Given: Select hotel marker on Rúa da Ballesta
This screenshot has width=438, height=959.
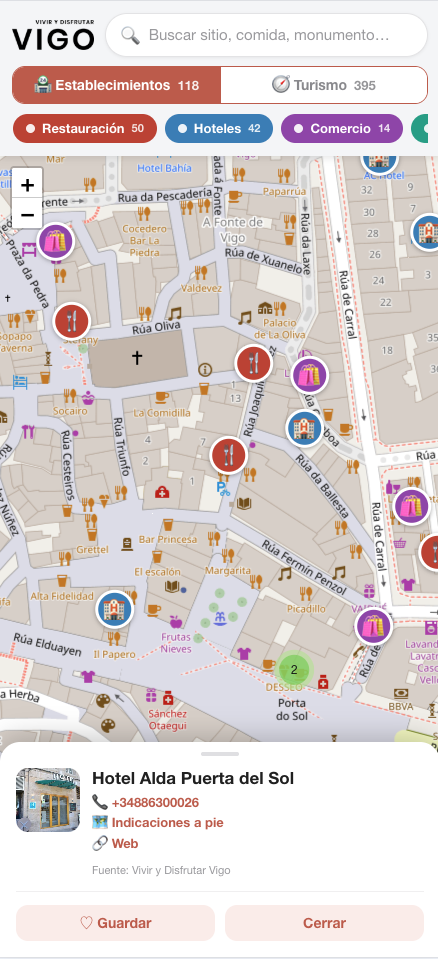Looking at the screenshot, I should [304, 428].
